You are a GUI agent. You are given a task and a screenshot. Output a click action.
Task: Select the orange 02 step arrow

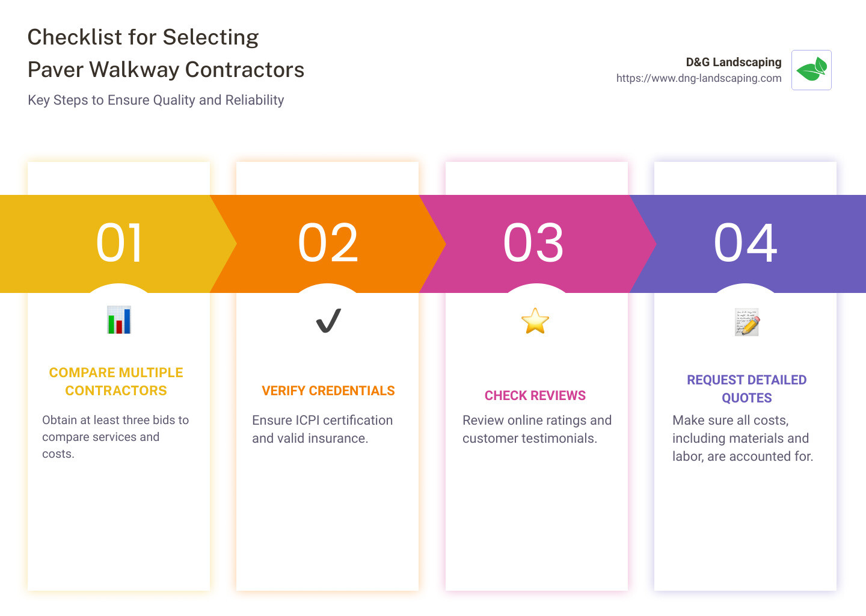pyautogui.click(x=328, y=244)
